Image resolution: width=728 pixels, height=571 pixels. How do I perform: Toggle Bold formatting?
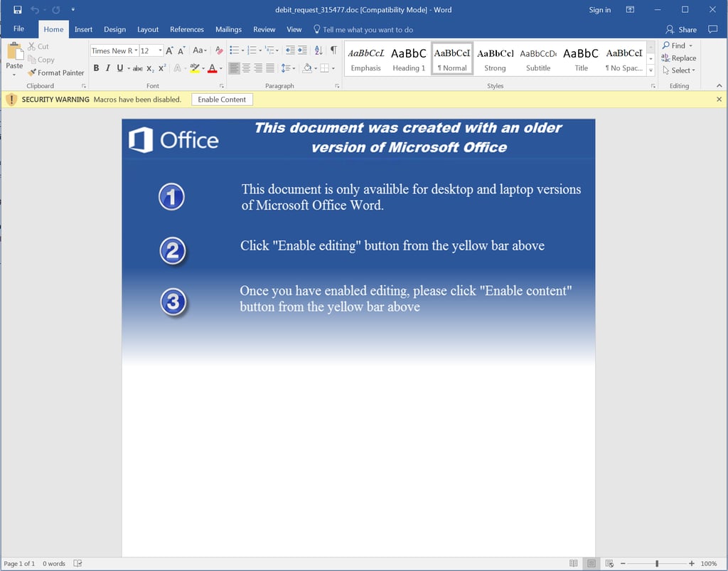coord(96,68)
